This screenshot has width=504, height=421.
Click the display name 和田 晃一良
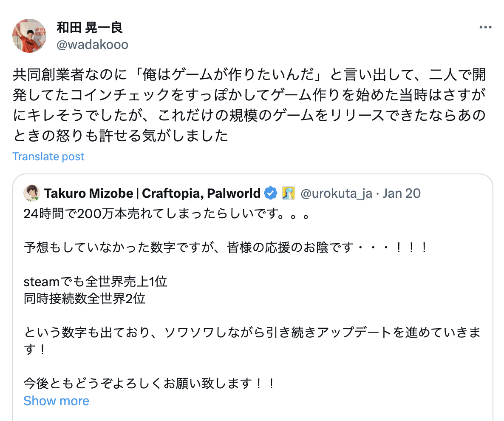tap(90, 28)
